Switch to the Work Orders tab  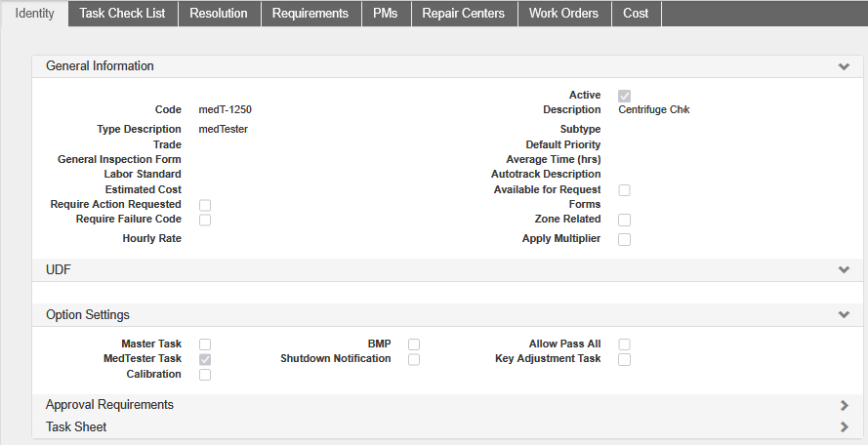563,14
